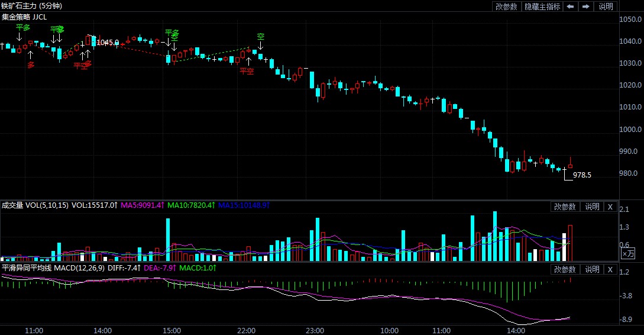Open 改参数 in the main chart header

[506, 7]
